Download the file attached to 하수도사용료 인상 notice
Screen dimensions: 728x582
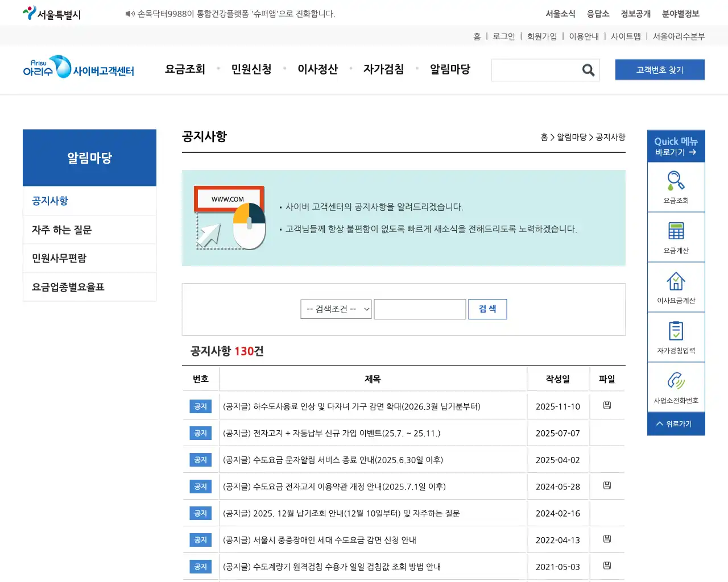tap(607, 405)
